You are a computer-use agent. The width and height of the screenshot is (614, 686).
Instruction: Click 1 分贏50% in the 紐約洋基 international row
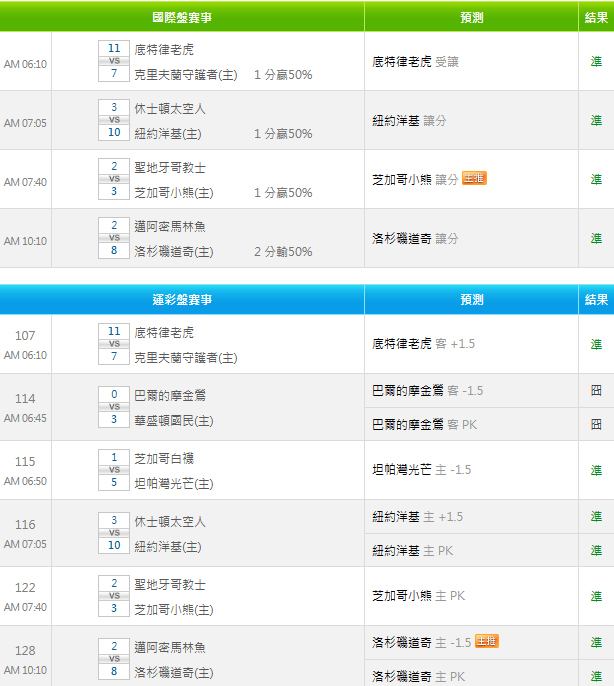[x=283, y=134]
